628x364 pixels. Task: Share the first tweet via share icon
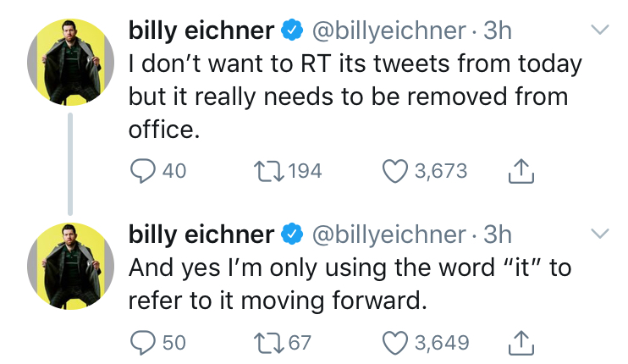pyautogui.click(x=521, y=171)
